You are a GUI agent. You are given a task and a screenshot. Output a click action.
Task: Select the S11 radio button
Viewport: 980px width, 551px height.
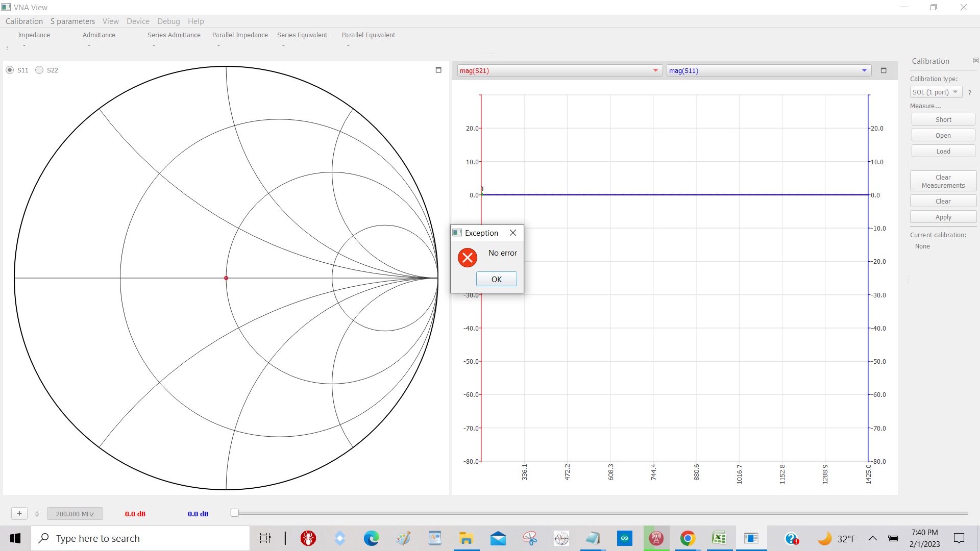click(10, 70)
